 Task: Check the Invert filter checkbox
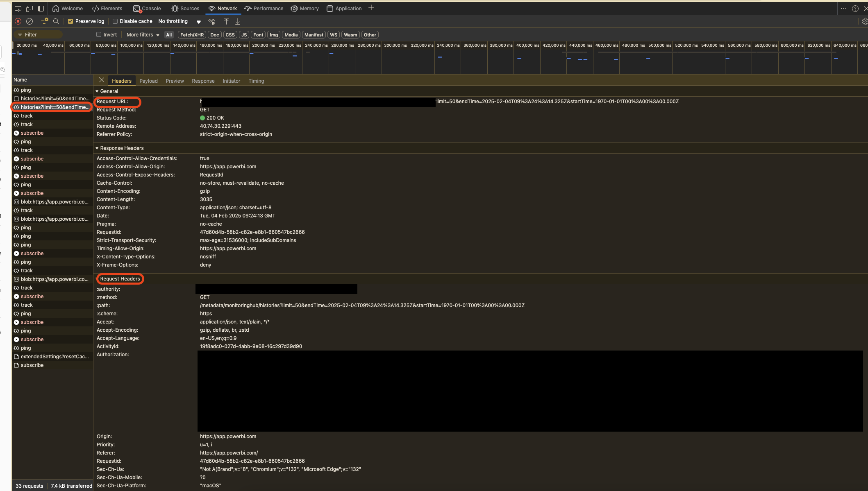99,35
